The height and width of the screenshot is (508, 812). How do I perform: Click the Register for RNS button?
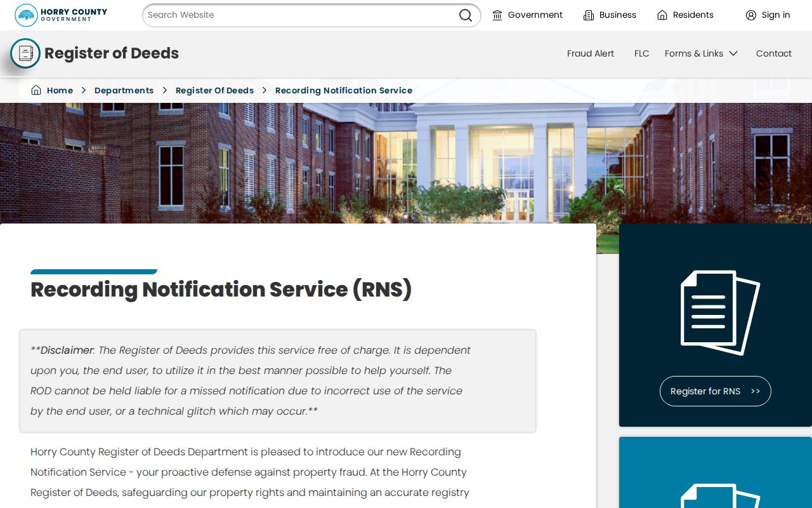click(716, 391)
